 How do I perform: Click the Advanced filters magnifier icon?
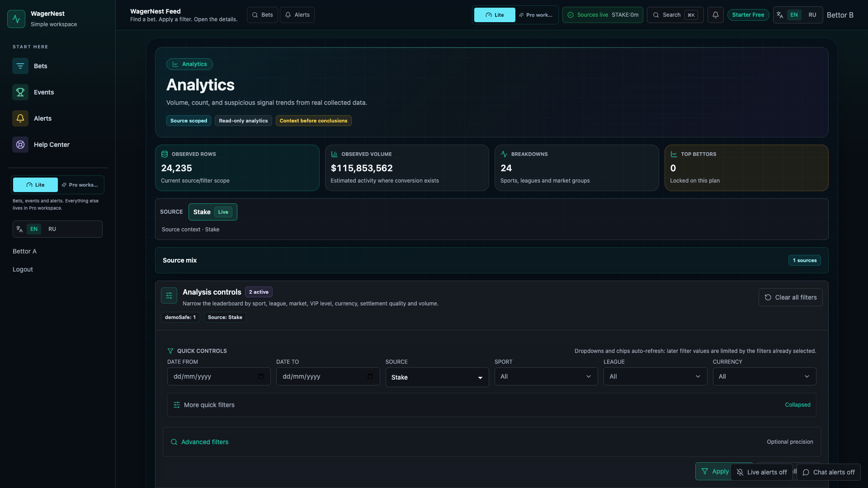click(x=174, y=442)
